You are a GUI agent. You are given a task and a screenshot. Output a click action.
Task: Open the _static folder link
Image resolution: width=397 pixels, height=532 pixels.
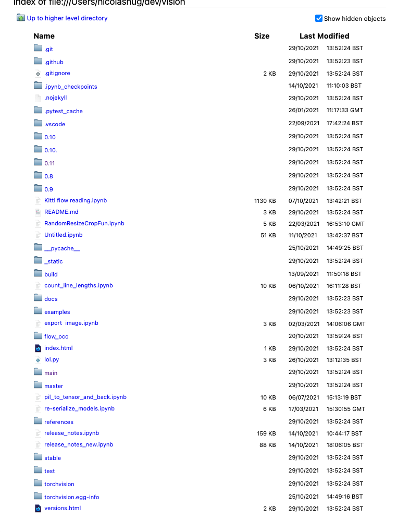point(54,261)
